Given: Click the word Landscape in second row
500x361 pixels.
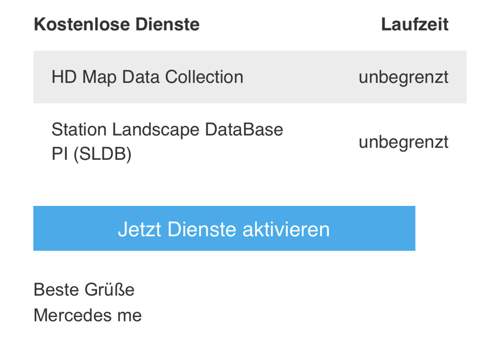Looking at the screenshot, I should [x=156, y=130].
